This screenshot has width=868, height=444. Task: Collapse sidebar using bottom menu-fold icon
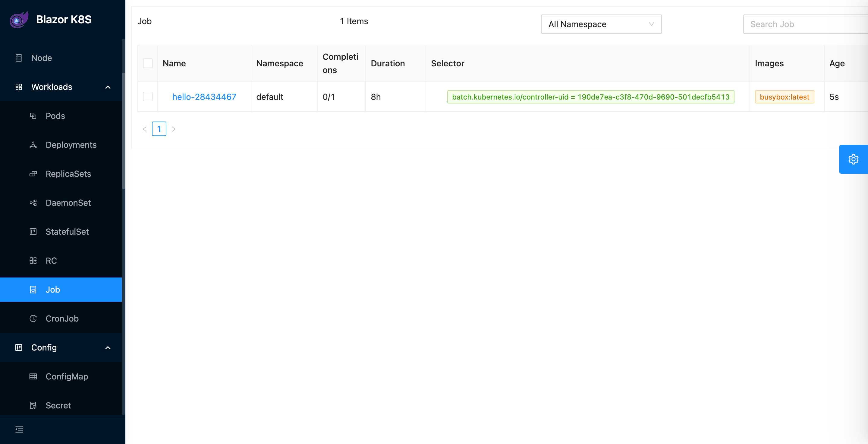(x=19, y=429)
